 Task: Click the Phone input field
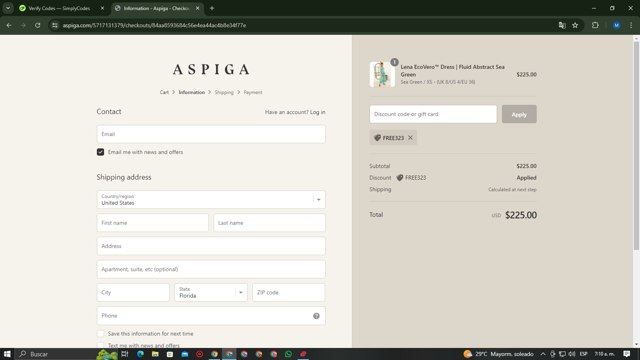211,316
